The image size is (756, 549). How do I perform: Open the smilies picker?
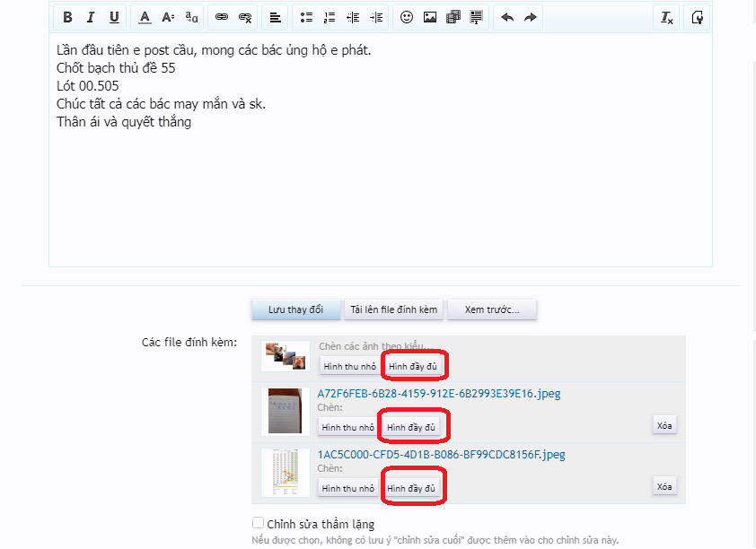click(x=407, y=18)
